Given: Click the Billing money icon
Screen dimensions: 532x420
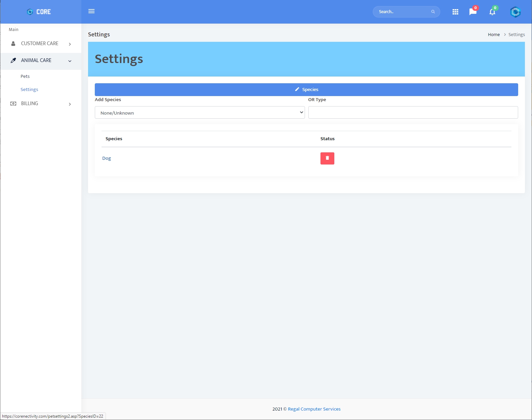Looking at the screenshot, I should pyautogui.click(x=13, y=103).
